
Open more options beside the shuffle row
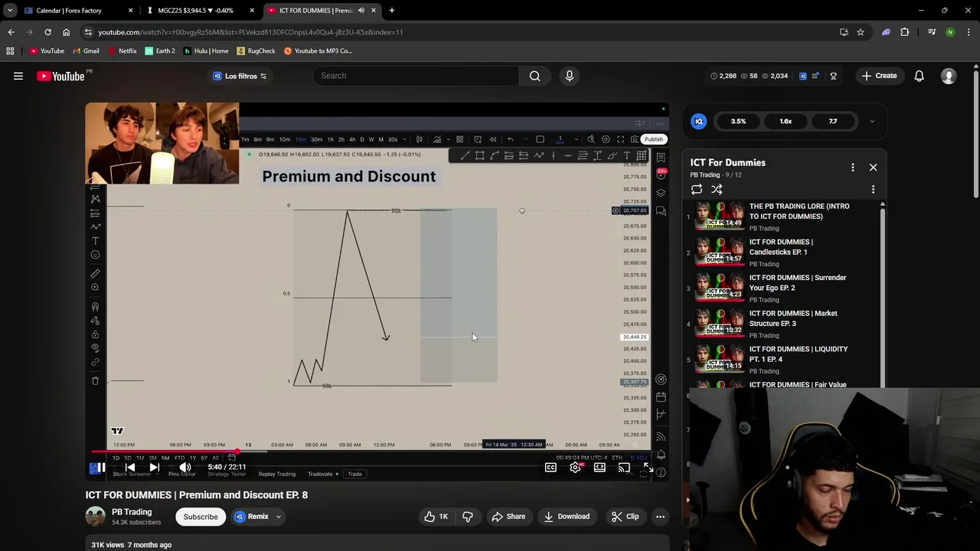click(873, 189)
